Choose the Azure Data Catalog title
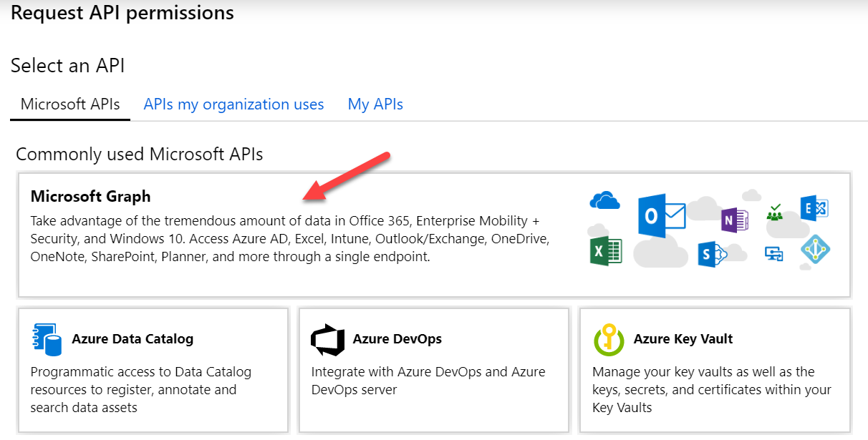 pos(132,339)
